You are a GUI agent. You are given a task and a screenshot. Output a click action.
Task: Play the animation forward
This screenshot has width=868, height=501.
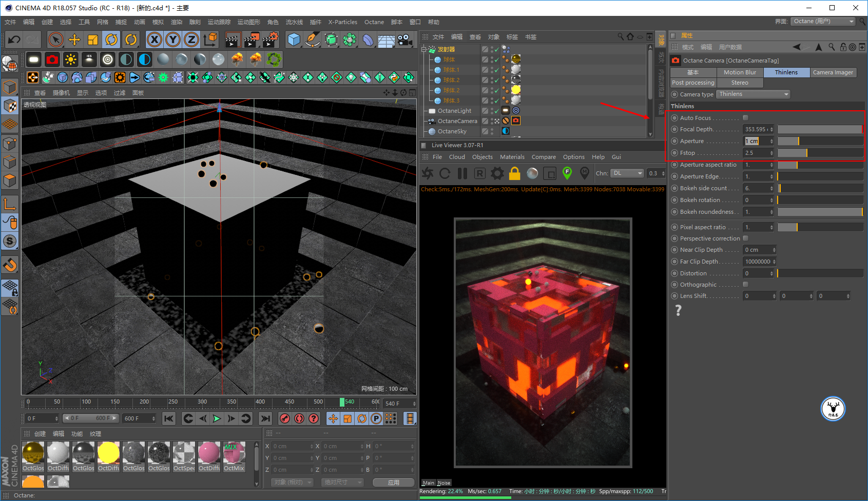click(217, 418)
